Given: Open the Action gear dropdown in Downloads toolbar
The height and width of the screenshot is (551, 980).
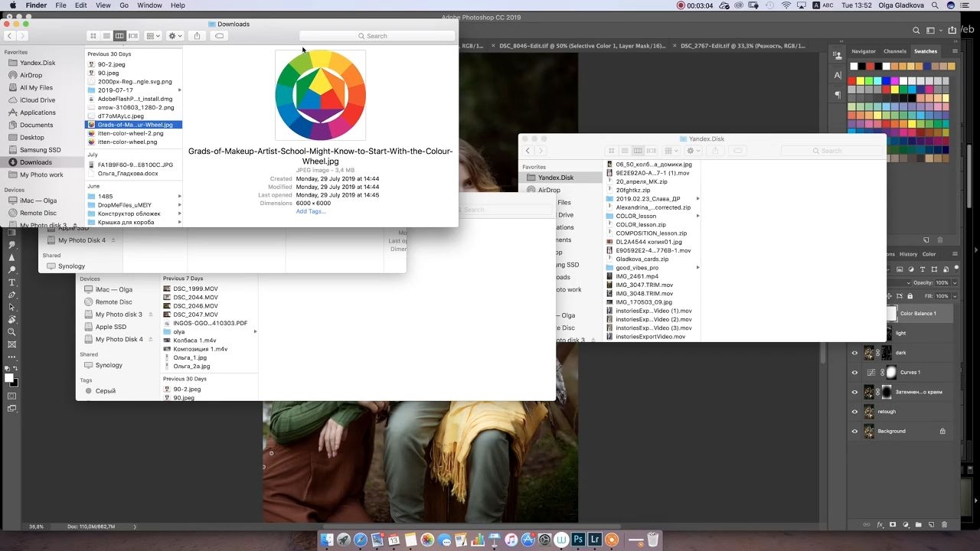Looking at the screenshot, I should 175,36.
